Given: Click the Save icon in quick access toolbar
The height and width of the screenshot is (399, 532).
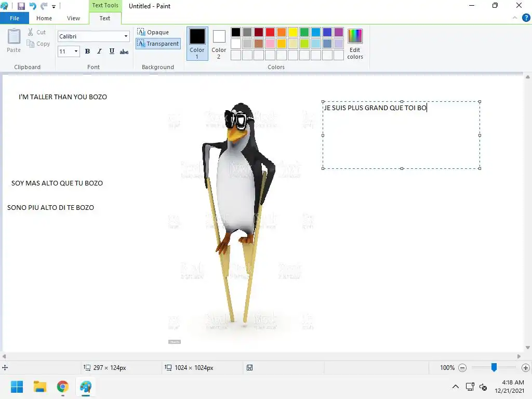Looking at the screenshot, I should pyautogui.click(x=21, y=6).
